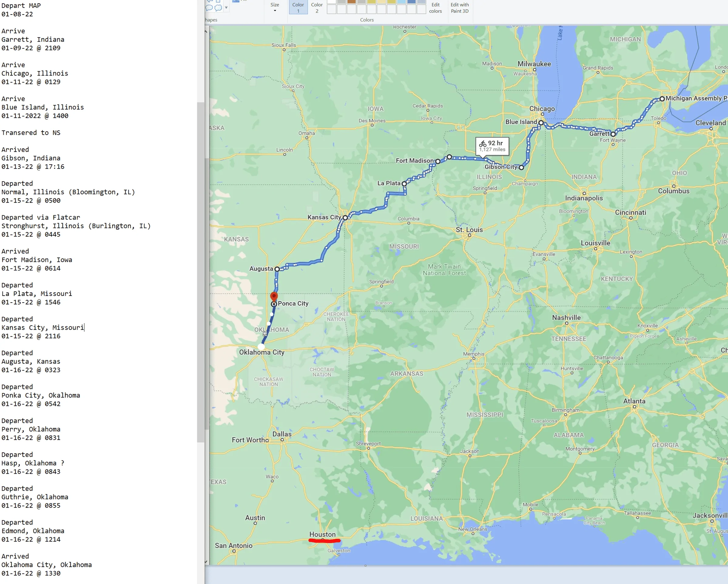Click the 92 hr 1,127 miles tooltip

[492, 146]
